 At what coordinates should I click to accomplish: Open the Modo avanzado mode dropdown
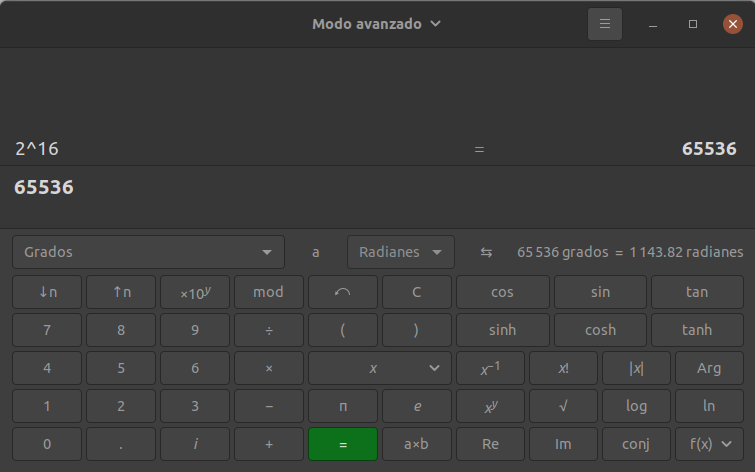click(x=376, y=24)
